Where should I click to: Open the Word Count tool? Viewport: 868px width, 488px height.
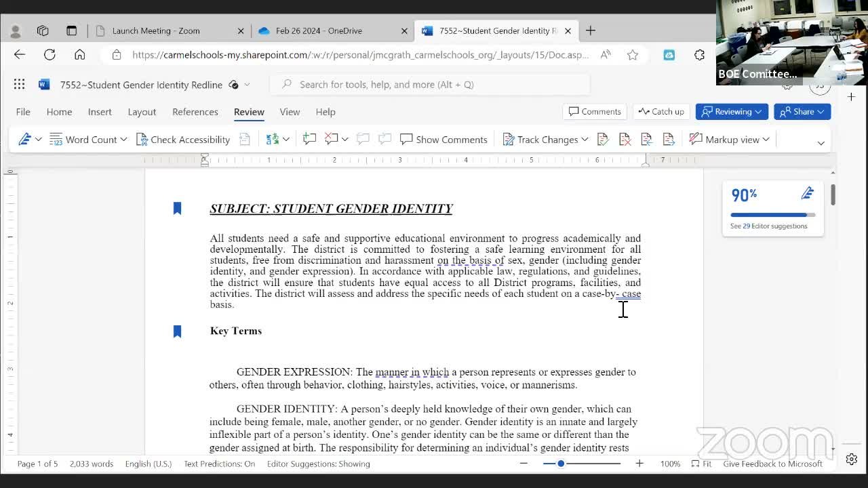point(88,139)
